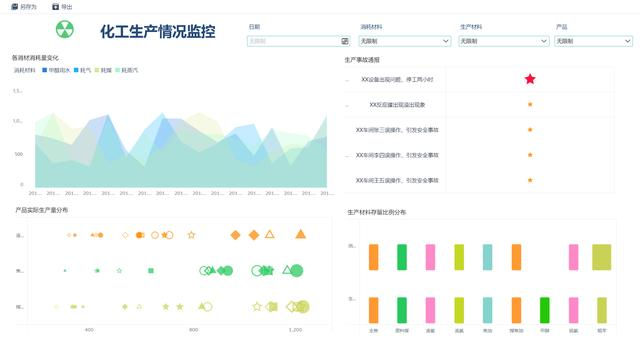Click the small hollow green star marker
Screen dimensions: 640x360
pyautogui.click(x=119, y=271)
